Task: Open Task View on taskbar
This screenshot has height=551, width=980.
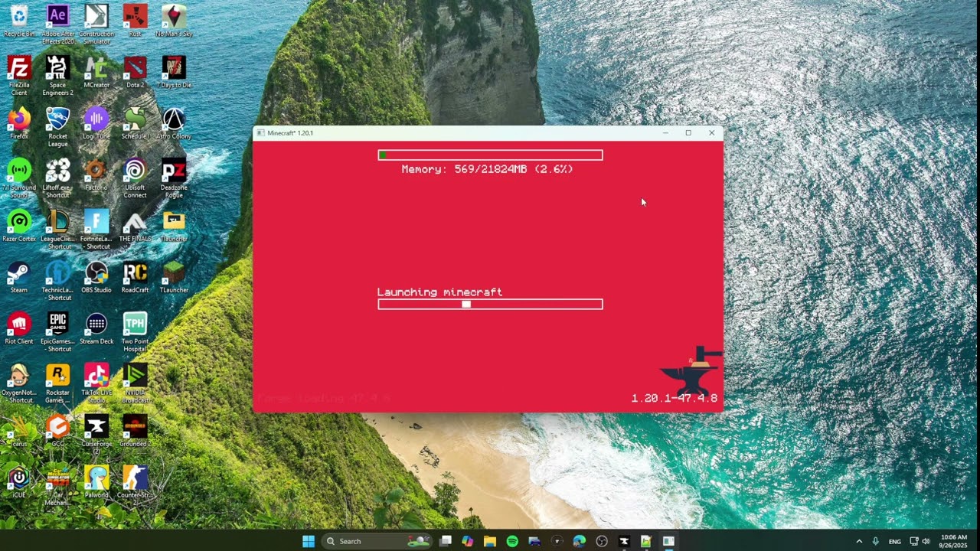Action: [x=446, y=541]
